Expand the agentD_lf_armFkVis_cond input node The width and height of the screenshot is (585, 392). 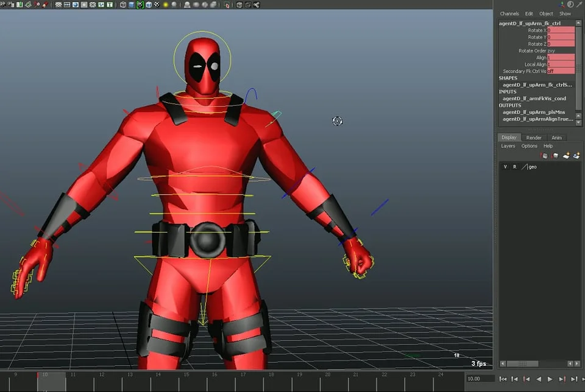pyautogui.click(x=534, y=99)
